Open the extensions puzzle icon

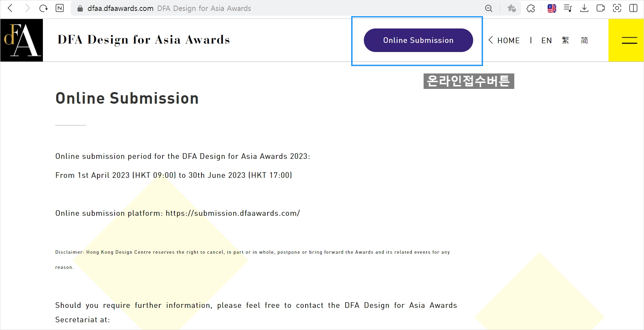531,8
